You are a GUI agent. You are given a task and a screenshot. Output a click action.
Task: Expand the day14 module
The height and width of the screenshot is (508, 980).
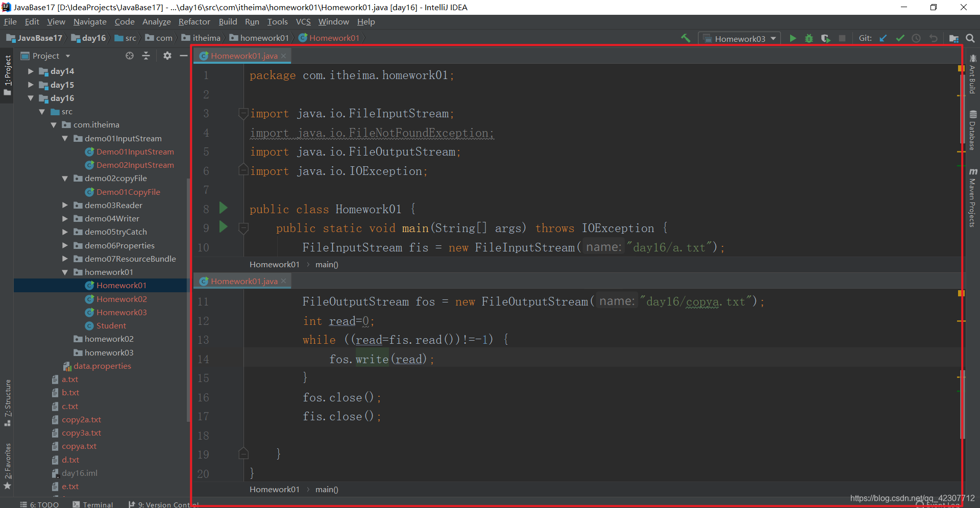(31, 71)
